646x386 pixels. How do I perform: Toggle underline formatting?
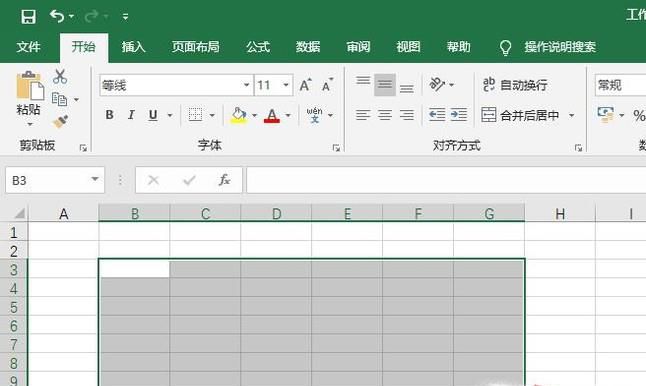click(x=153, y=115)
